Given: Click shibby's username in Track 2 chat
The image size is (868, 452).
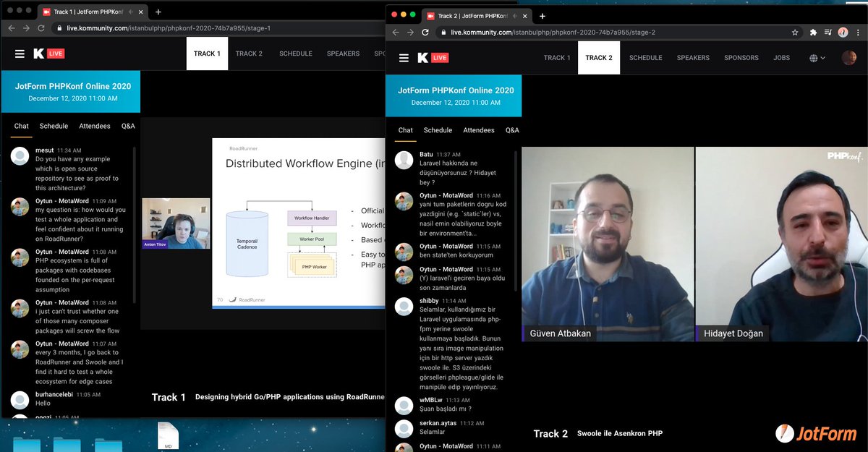Looking at the screenshot, I should 430,301.
